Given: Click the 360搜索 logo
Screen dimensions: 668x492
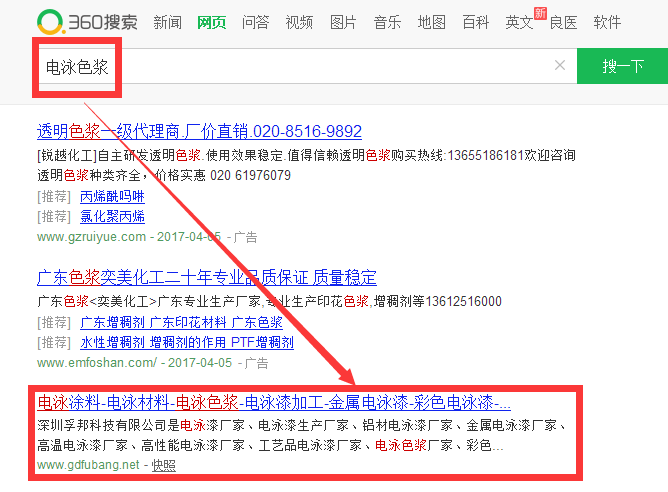Looking at the screenshot, I should (x=88, y=22).
